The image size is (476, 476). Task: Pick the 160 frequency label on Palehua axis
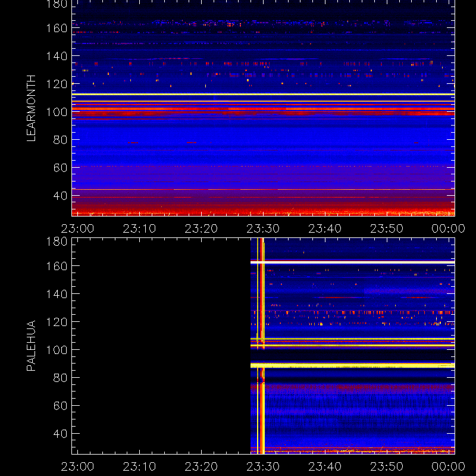click(57, 266)
